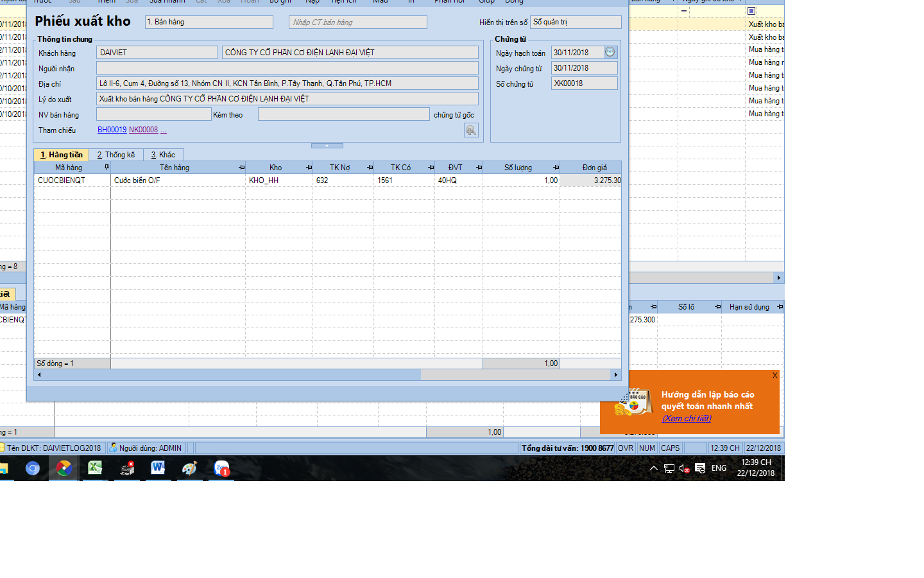Click the '...' link in Tham chiếu
Image resolution: width=924 pixels, height=578 pixels.
[164, 130]
